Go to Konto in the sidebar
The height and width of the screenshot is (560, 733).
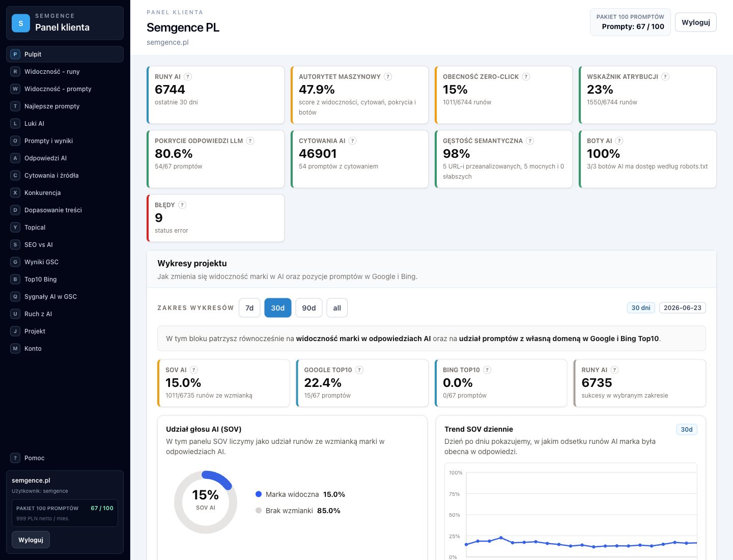(x=65, y=349)
